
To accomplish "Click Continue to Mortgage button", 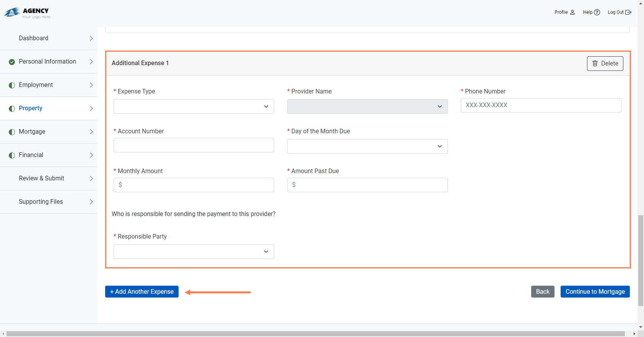I will pyautogui.click(x=595, y=291).
